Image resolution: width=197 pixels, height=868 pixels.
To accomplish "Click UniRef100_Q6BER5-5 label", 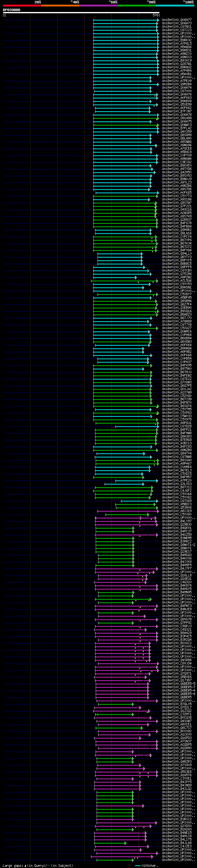I will [x=179, y=684].
